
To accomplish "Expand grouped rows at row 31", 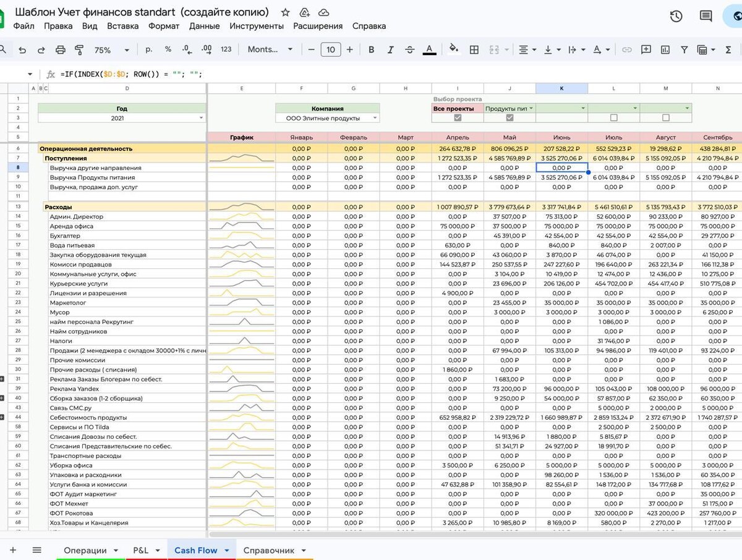I will [x=2, y=379].
